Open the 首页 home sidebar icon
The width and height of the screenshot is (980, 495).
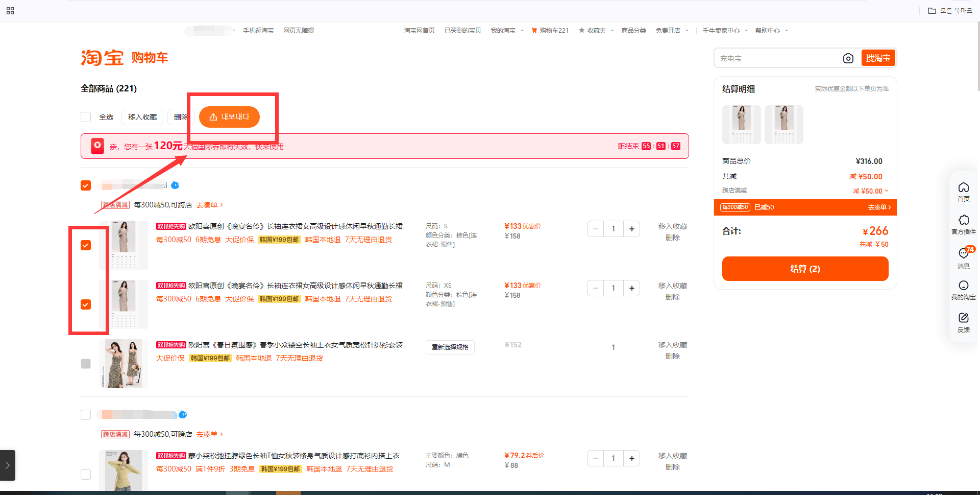click(963, 192)
